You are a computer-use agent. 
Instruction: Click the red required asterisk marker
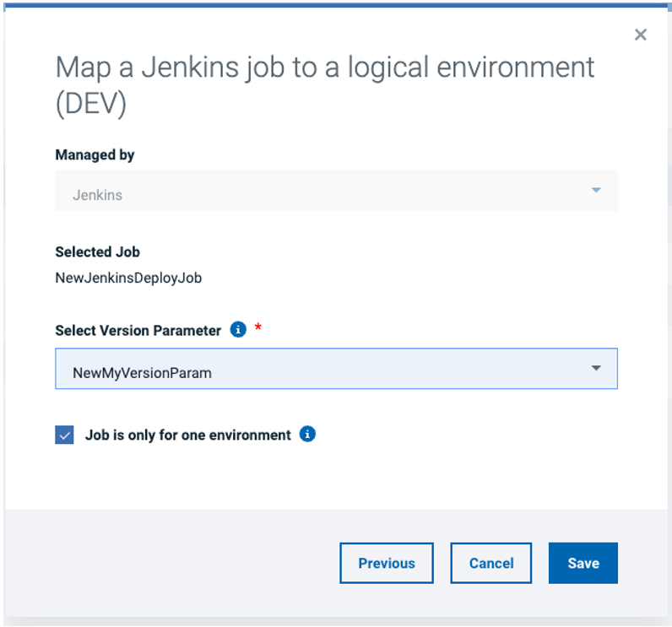click(258, 327)
